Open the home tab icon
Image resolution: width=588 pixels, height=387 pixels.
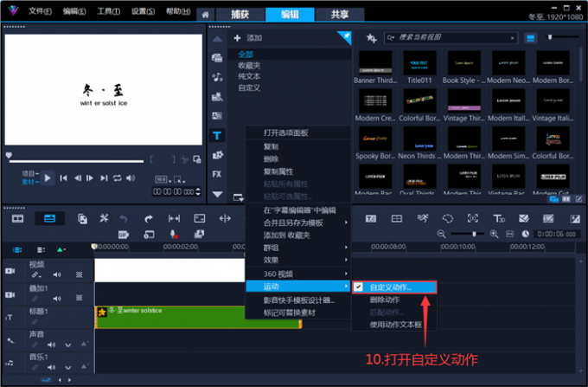pos(205,15)
